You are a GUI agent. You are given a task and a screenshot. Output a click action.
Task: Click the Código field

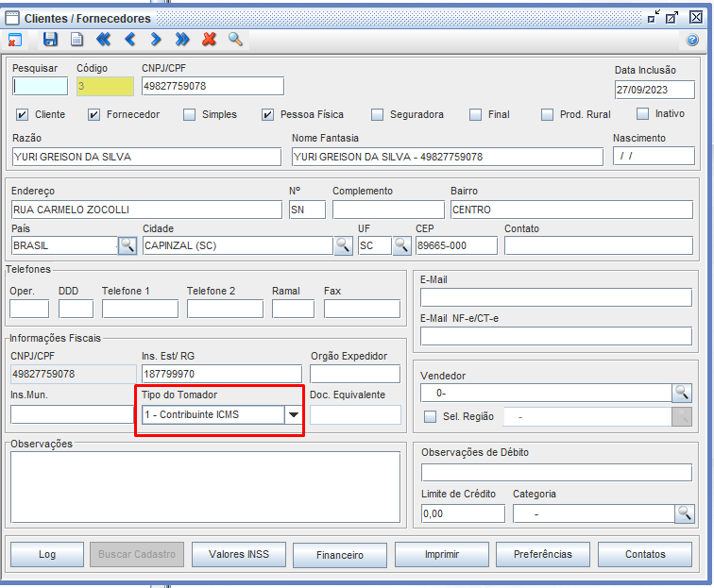(105, 87)
